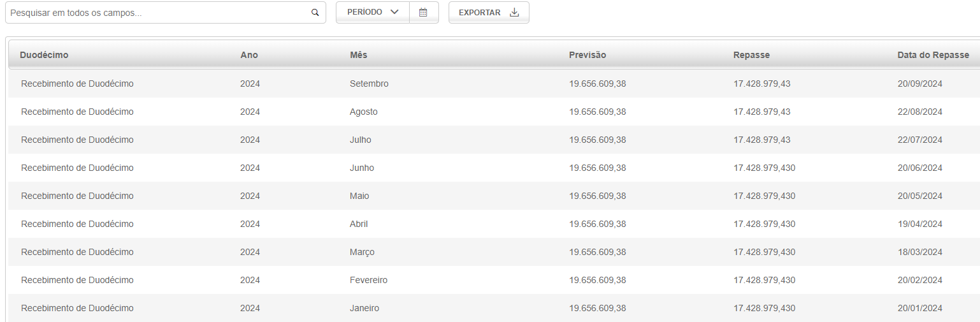Image resolution: width=980 pixels, height=322 pixels.
Task: Select the Fevereiro row
Action: point(494,280)
